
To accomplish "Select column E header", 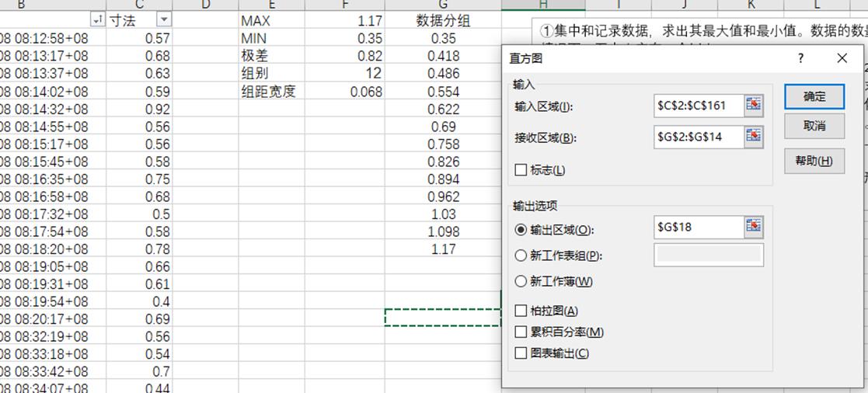I will coord(271,5).
